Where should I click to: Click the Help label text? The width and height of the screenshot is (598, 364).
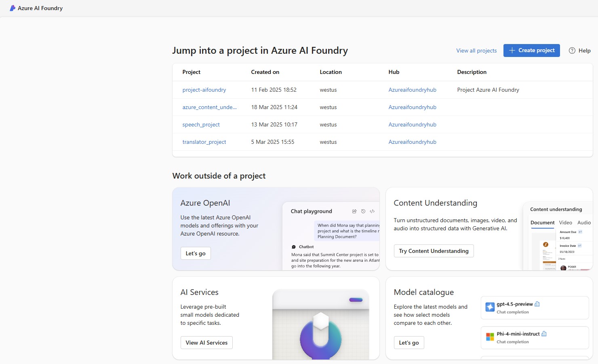click(x=584, y=50)
